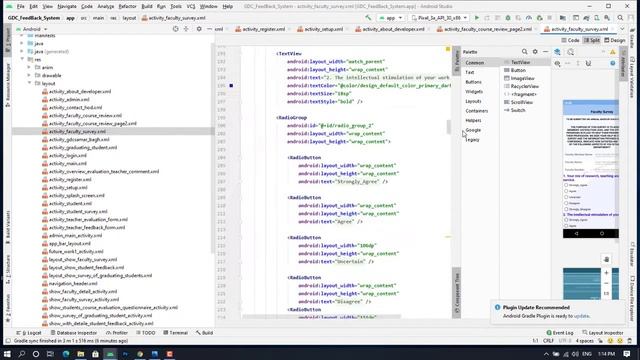This screenshot has height=360, width=640.
Task: Open Logcat tool window
Action: click(29, 333)
